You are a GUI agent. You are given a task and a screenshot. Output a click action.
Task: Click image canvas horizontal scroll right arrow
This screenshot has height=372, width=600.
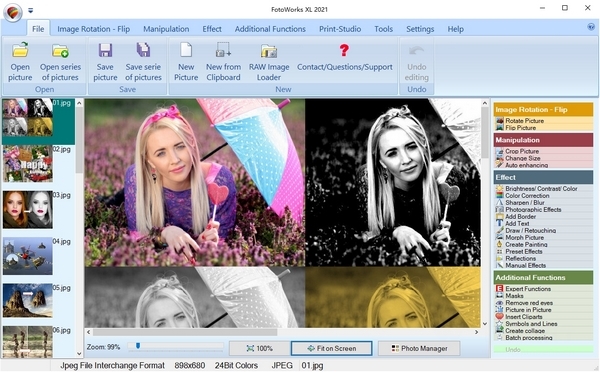(476, 332)
